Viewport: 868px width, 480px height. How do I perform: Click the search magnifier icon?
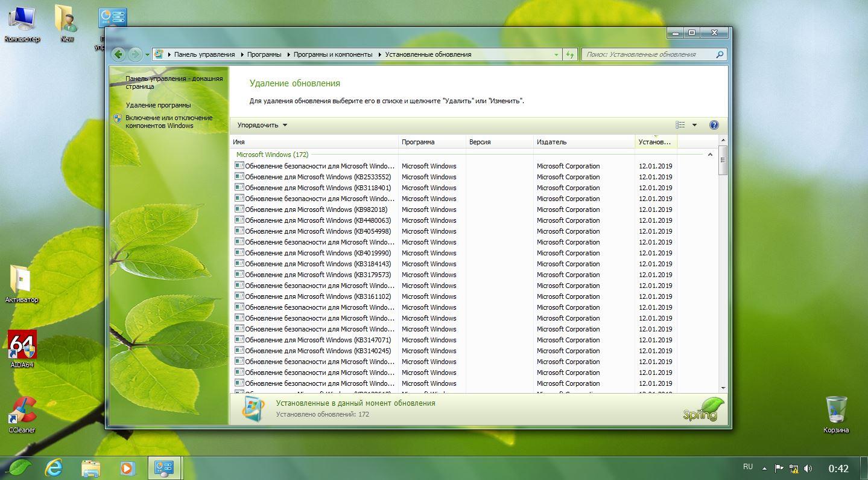coord(719,54)
